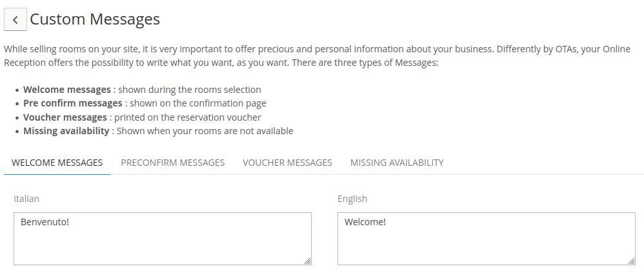
Task: Grab the Italian text area resize handle
Action: pyautogui.click(x=307, y=261)
